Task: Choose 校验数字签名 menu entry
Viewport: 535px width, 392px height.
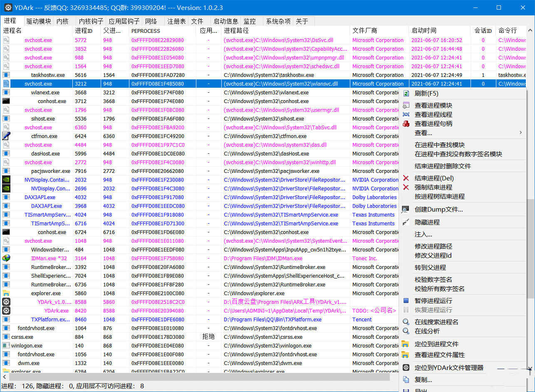Action: 433,280
